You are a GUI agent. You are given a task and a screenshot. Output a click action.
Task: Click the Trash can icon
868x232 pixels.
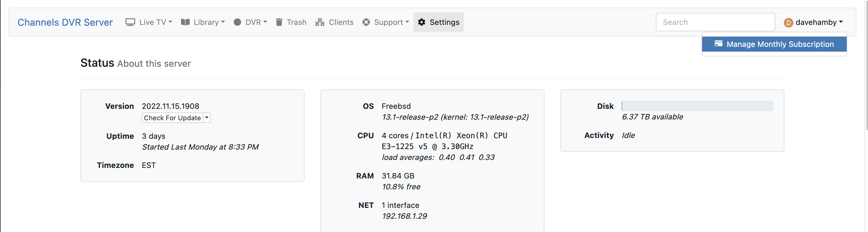(x=279, y=22)
